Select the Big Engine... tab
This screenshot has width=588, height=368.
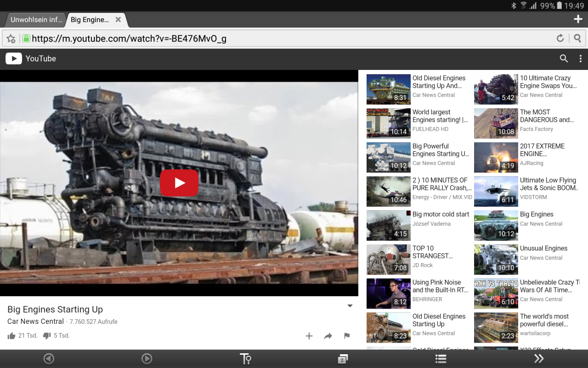tap(90, 20)
